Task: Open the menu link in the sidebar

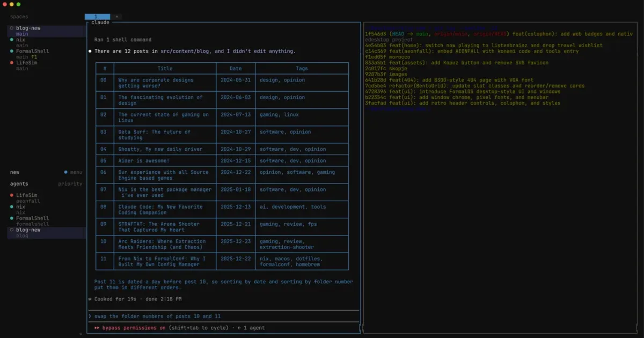Action: click(76, 172)
